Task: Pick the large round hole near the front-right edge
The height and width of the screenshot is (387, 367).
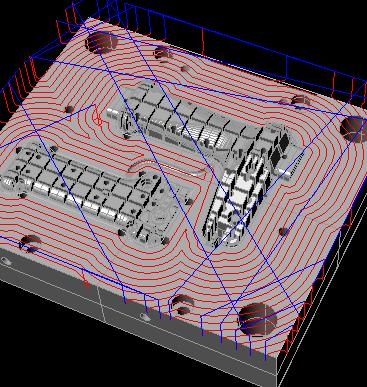Action: pyautogui.click(x=258, y=319)
